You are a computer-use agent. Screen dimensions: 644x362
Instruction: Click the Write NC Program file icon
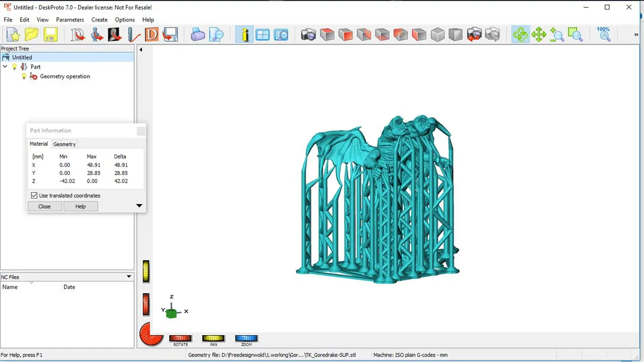coord(170,35)
